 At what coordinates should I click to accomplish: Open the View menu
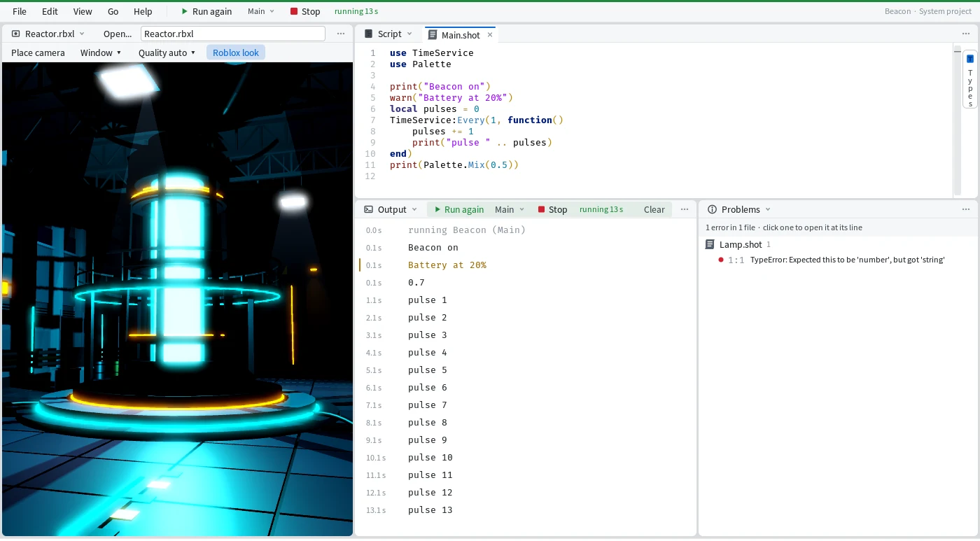(x=83, y=11)
